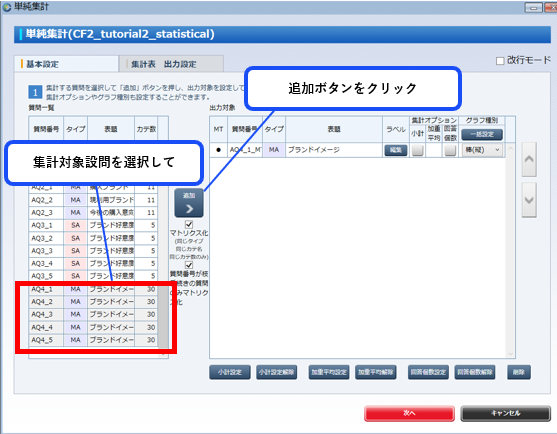Viewport: 557px width, 434px height.
Task: Minimize the 単純集計 window
Action: pyautogui.click(x=533, y=7)
